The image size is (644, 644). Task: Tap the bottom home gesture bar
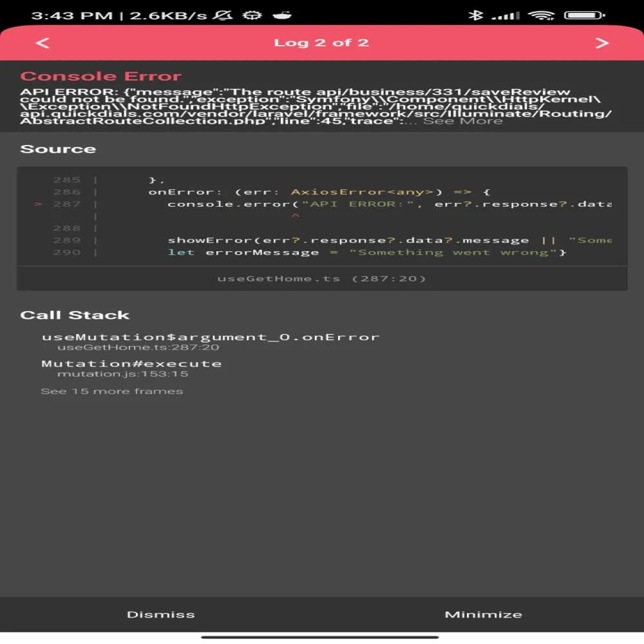pos(320,637)
